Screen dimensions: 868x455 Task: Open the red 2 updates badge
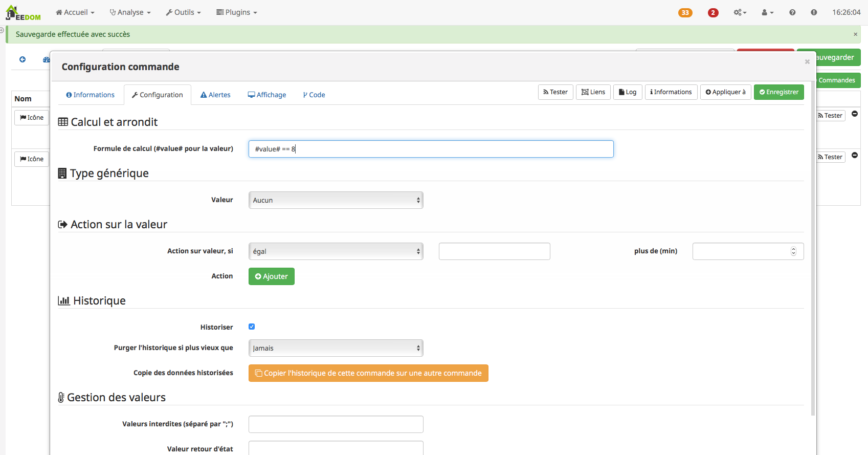tap(713, 13)
